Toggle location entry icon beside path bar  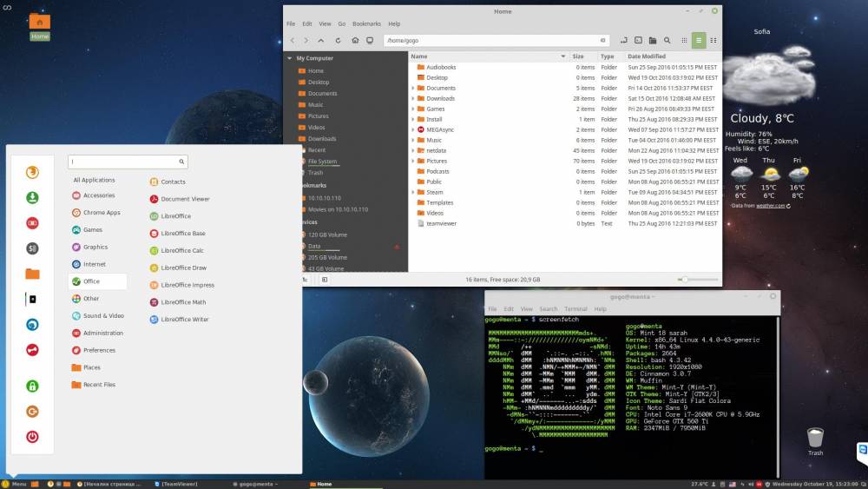pyautogui.click(x=624, y=41)
